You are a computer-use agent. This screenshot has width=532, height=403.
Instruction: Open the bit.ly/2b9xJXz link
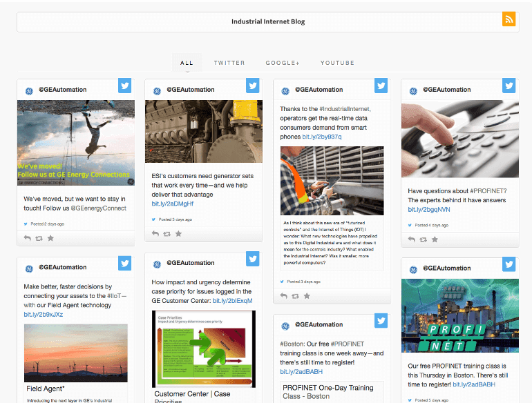click(43, 315)
